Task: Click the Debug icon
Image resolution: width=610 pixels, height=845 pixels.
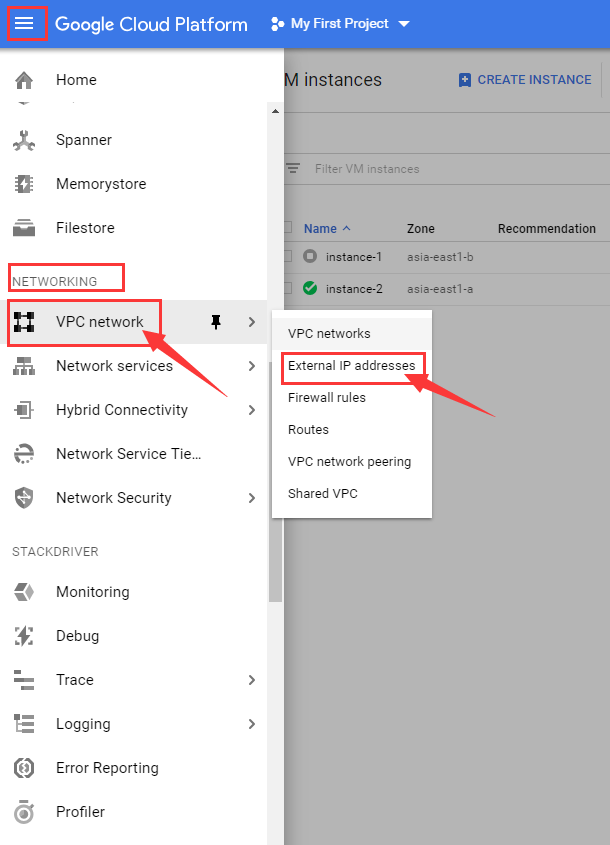Action: [x=24, y=636]
